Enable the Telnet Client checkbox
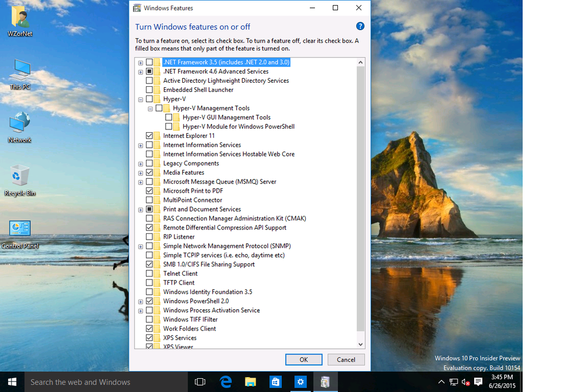588x392 pixels. pos(149,274)
